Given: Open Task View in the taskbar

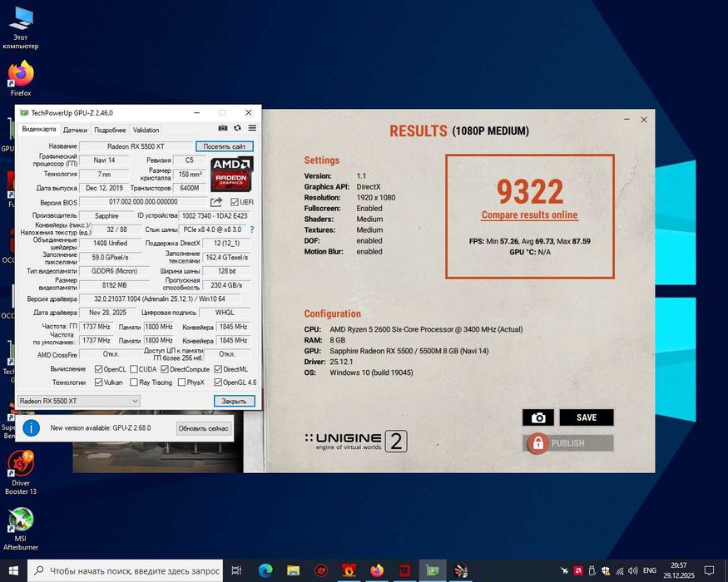Looking at the screenshot, I should coord(236,570).
